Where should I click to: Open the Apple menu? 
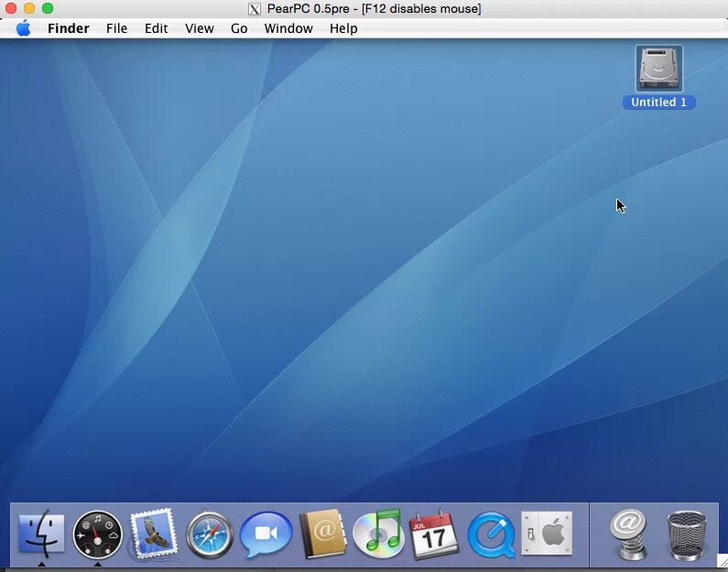pyautogui.click(x=23, y=28)
